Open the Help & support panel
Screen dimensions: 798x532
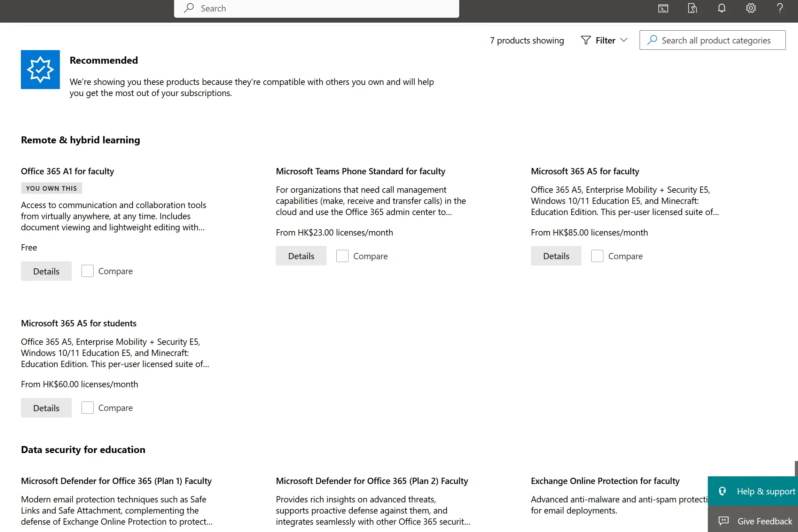[753, 491]
